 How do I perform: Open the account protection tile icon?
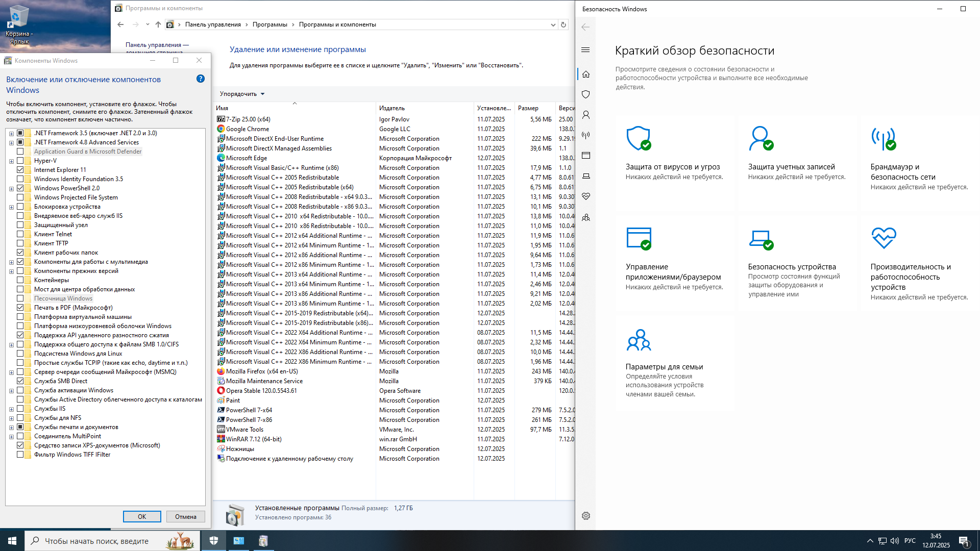click(x=761, y=138)
